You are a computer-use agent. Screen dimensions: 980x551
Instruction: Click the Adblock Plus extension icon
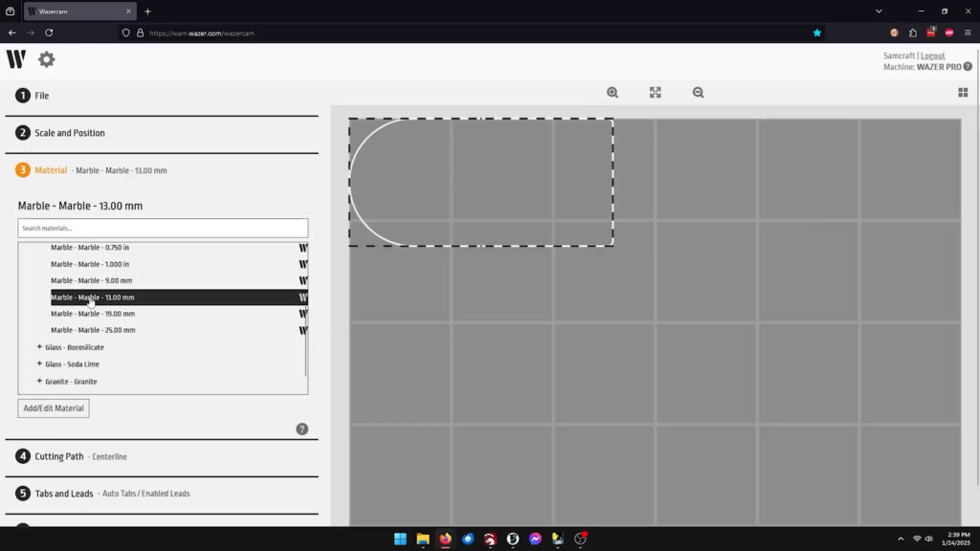[949, 33]
